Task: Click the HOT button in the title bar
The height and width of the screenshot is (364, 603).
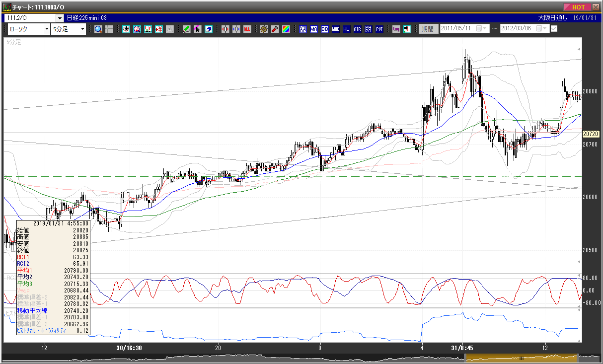Action: coord(577,7)
